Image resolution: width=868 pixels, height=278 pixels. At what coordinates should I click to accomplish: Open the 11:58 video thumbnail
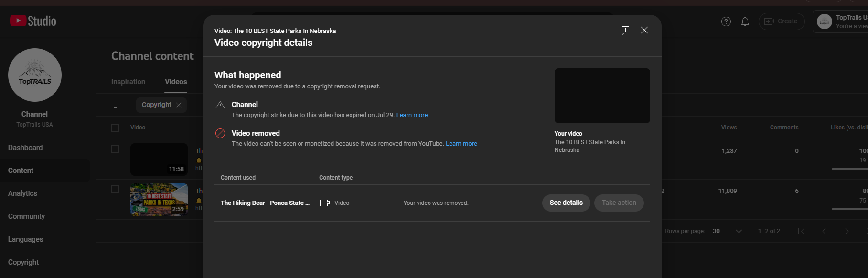click(159, 160)
